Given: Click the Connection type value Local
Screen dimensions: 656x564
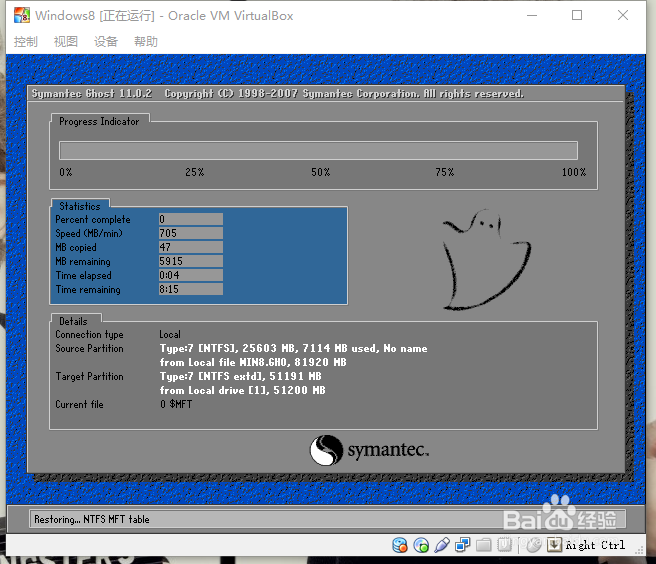Looking at the screenshot, I should coord(170,334).
